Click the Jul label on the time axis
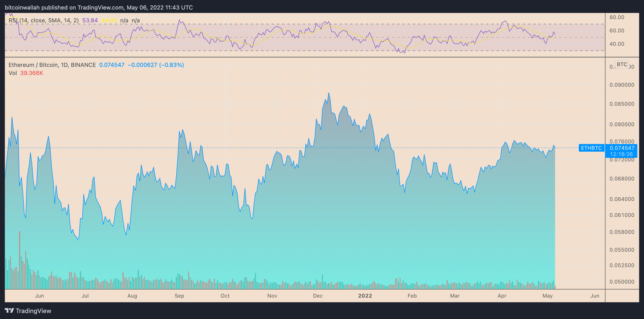Viewport: 644px width, 319px height. [x=85, y=296]
